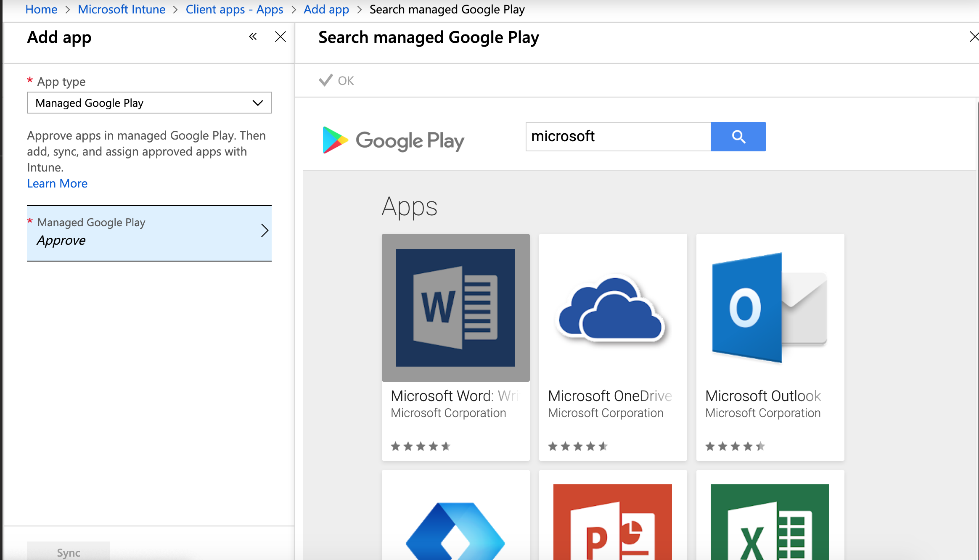Click the Sync button
This screenshot has height=560, width=979.
coord(69,552)
